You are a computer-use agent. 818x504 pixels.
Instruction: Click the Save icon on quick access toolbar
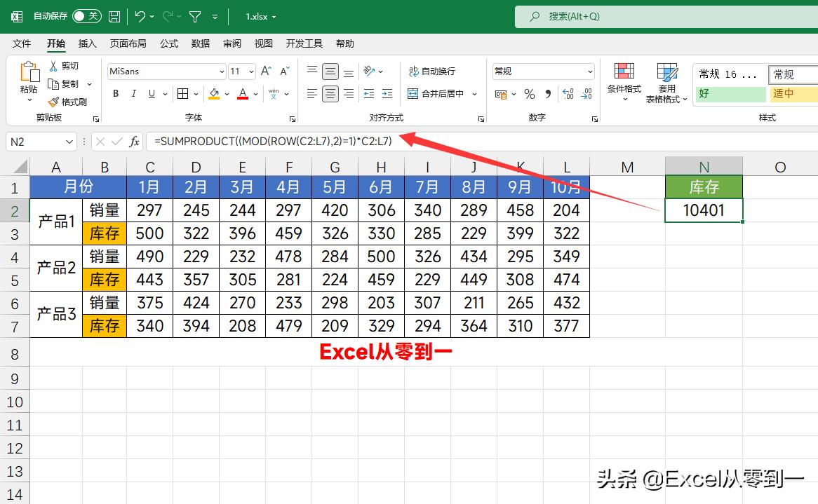[x=114, y=15]
